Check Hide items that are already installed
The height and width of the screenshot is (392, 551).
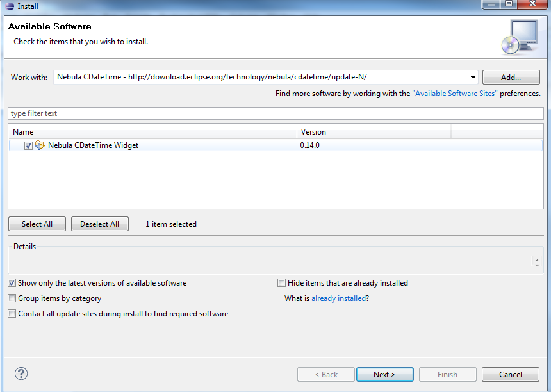tap(281, 282)
